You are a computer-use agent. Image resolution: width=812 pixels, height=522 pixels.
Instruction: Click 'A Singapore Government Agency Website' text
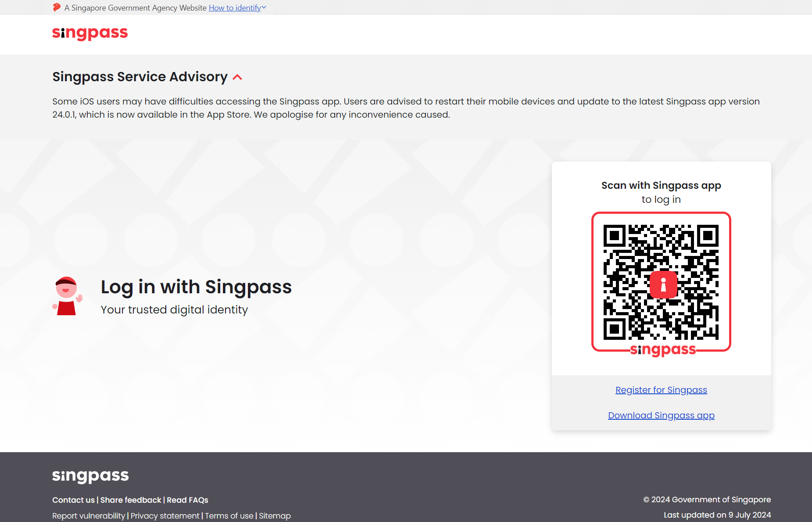135,8
